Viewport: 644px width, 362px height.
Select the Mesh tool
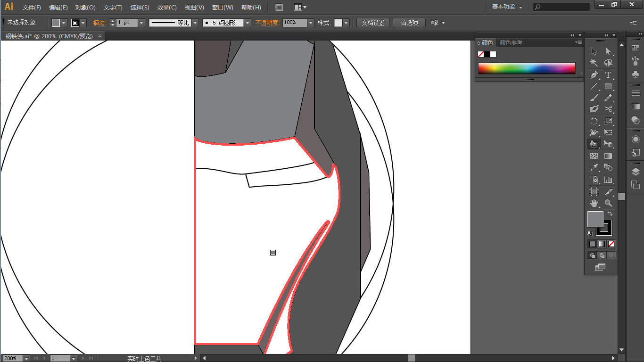click(x=594, y=156)
